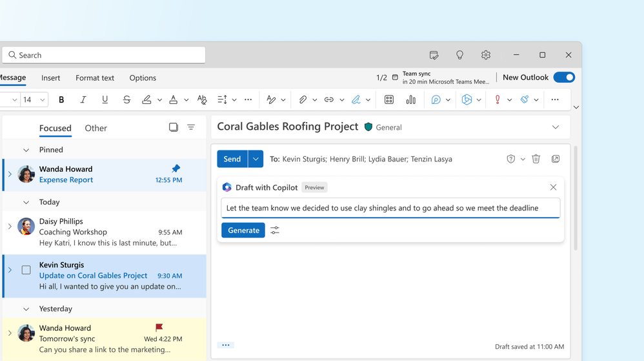Screen dimensions: 644x361
Task: Open Daisy Phillips Coaching Workshop email
Action: click(x=105, y=232)
